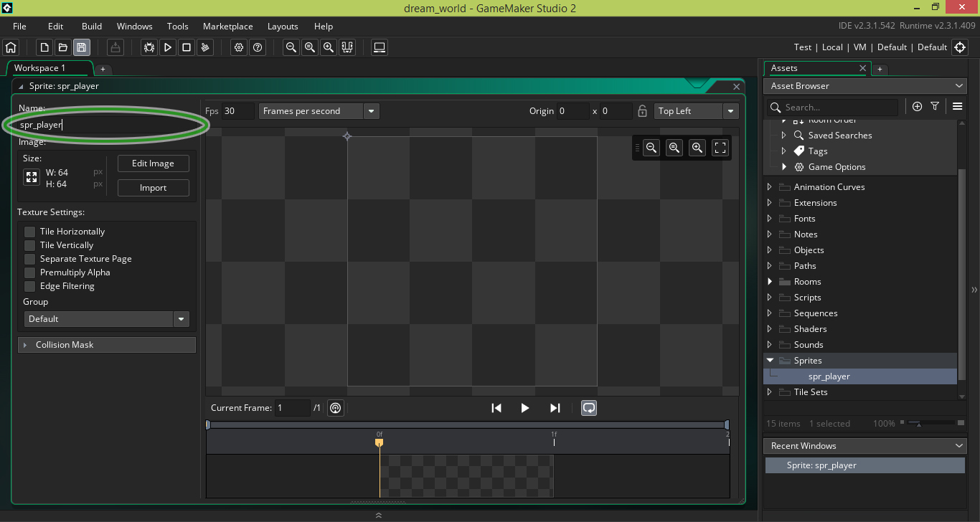980x522 pixels.
Task: Zoom in on sprite preview
Action: (697, 148)
